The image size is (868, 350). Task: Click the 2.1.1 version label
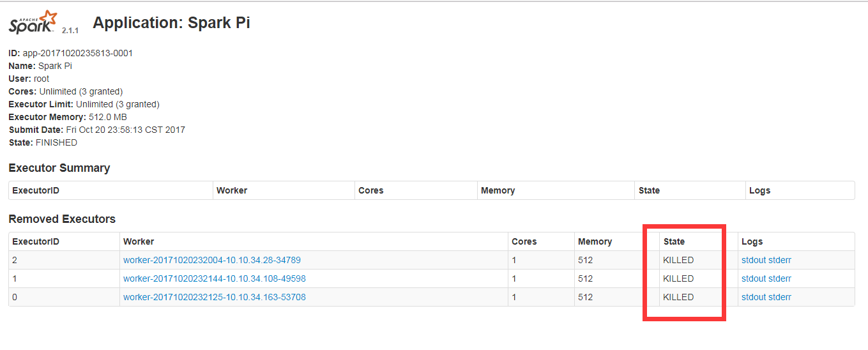70,31
